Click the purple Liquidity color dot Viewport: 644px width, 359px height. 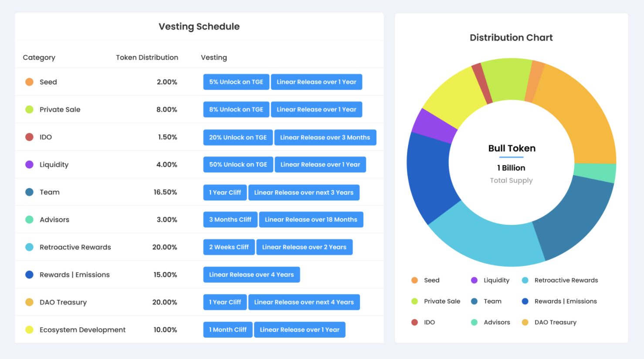click(29, 164)
